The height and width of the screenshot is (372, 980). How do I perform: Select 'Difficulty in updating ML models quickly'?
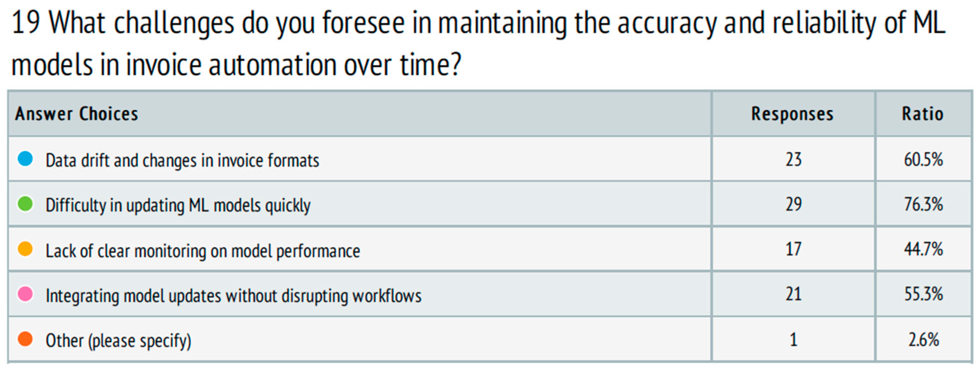(x=178, y=206)
